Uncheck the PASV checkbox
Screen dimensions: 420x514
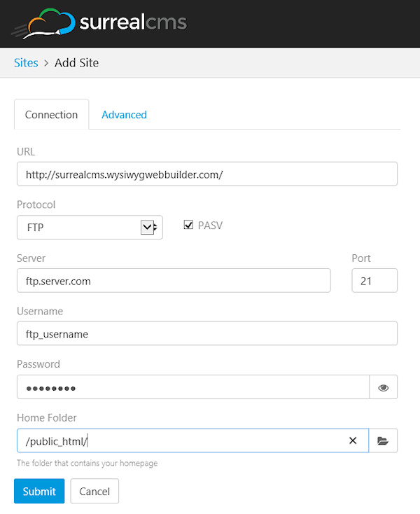pos(188,225)
